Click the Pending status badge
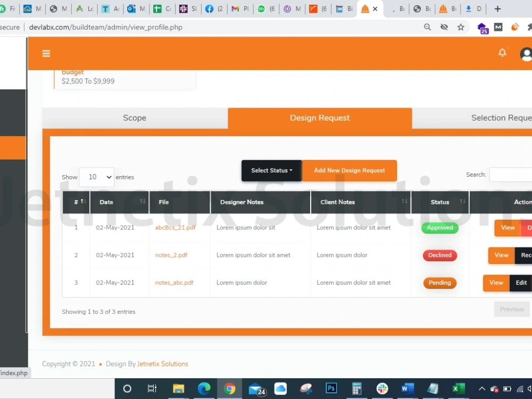Screen dimensions: 532x399 (x=440, y=282)
